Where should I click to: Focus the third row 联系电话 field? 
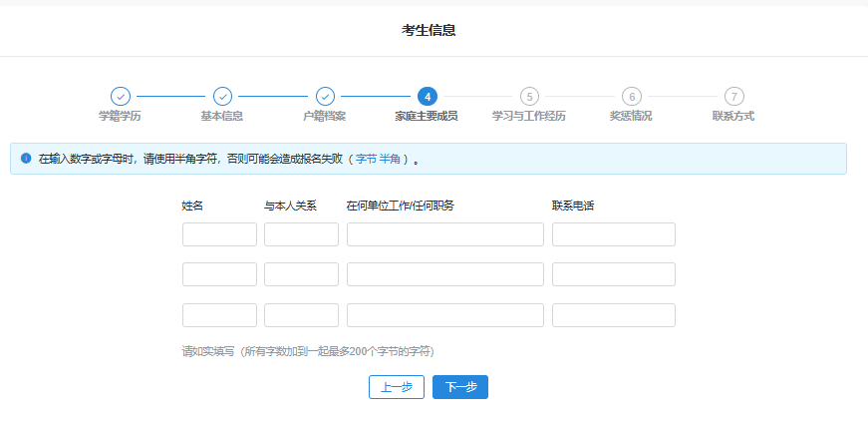(614, 315)
